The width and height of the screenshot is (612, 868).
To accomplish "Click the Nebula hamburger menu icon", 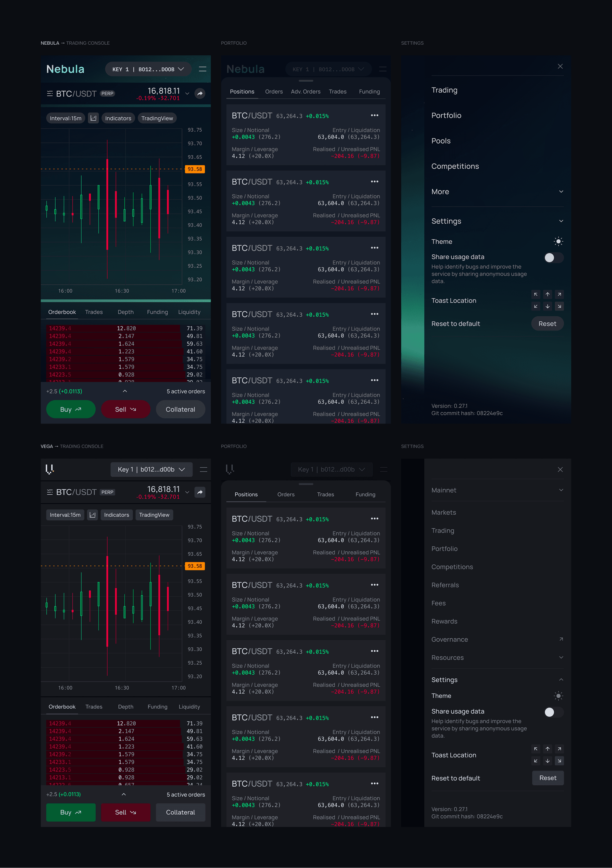I will click(202, 69).
